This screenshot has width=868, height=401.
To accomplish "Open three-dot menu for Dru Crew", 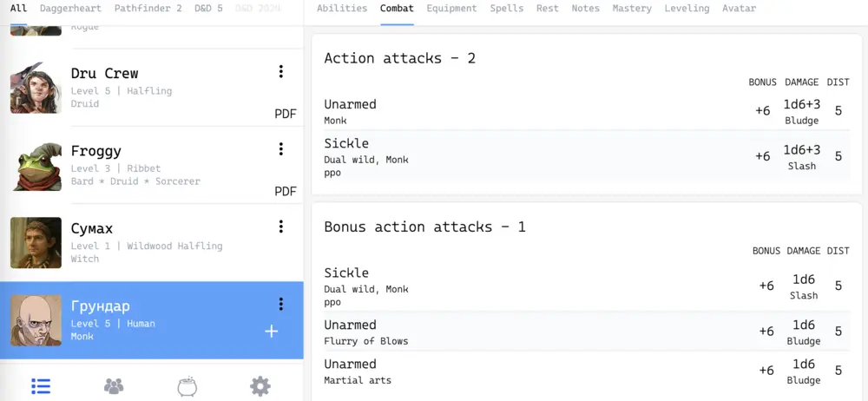I will pyautogui.click(x=280, y=72).
